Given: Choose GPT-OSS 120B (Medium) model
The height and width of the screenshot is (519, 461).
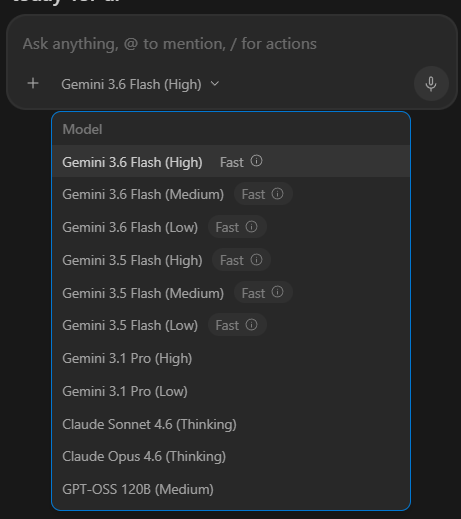Looking at the screenshot, I should [231, 489].
